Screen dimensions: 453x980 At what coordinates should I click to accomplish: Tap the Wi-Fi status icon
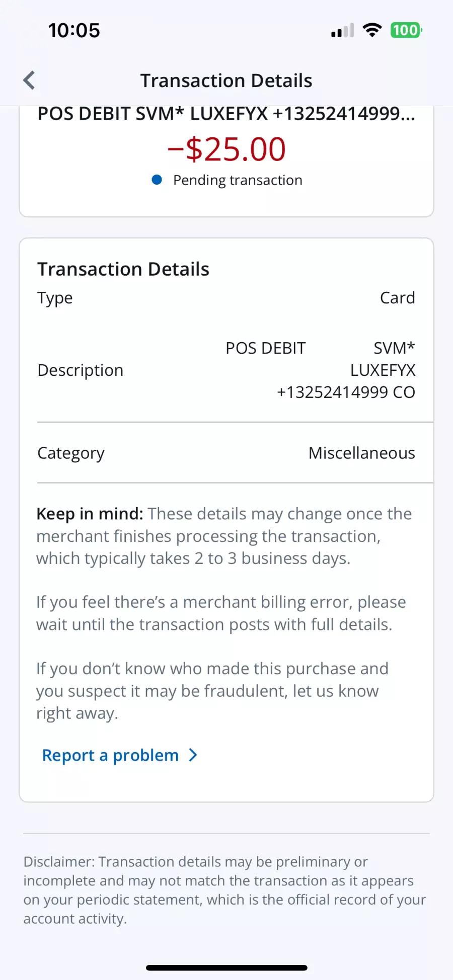click(x=372, y=30)
